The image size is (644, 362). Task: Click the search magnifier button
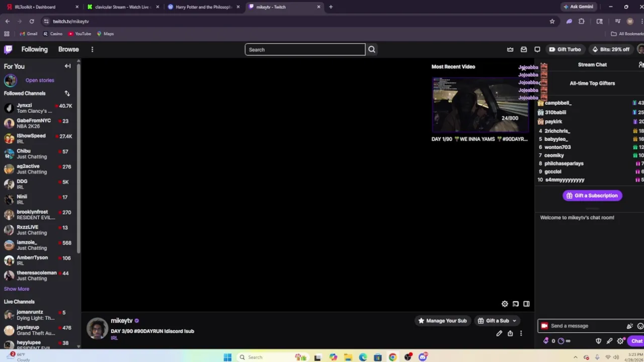pyautogui.click(x=372, y=49)
